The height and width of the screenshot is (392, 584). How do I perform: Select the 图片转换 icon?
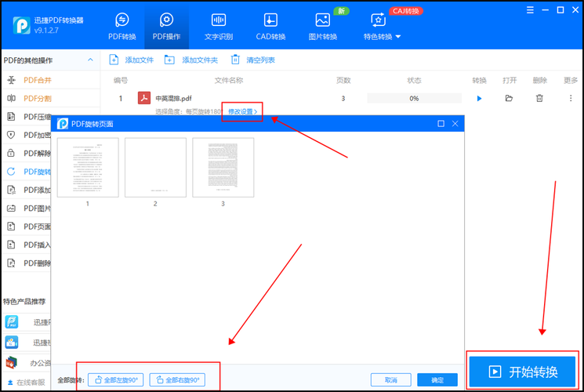click(321, 27)
